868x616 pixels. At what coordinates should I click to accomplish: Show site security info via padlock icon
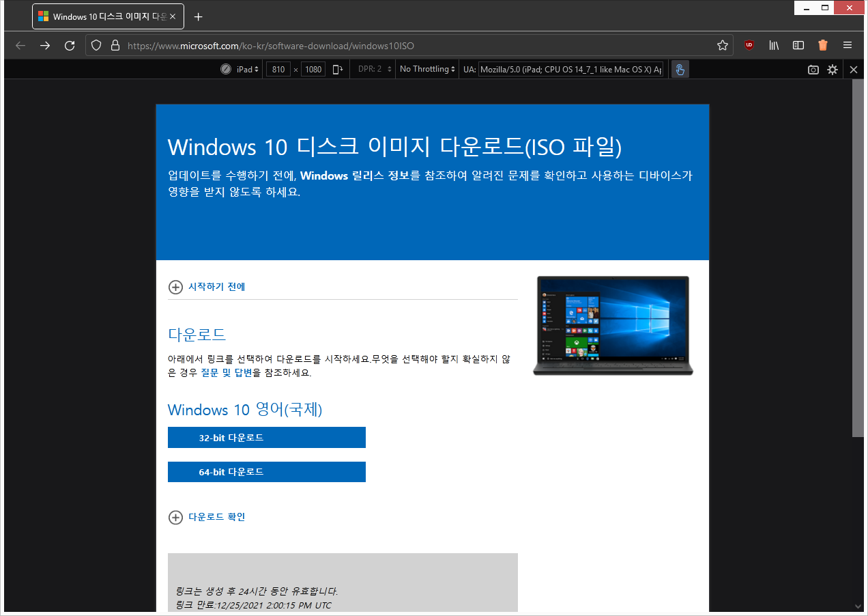click(115, 46)
